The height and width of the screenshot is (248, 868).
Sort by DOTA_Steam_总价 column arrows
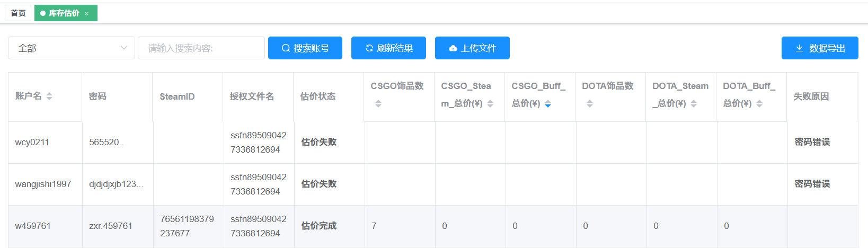pyautogui.click(x=694, y=104)
